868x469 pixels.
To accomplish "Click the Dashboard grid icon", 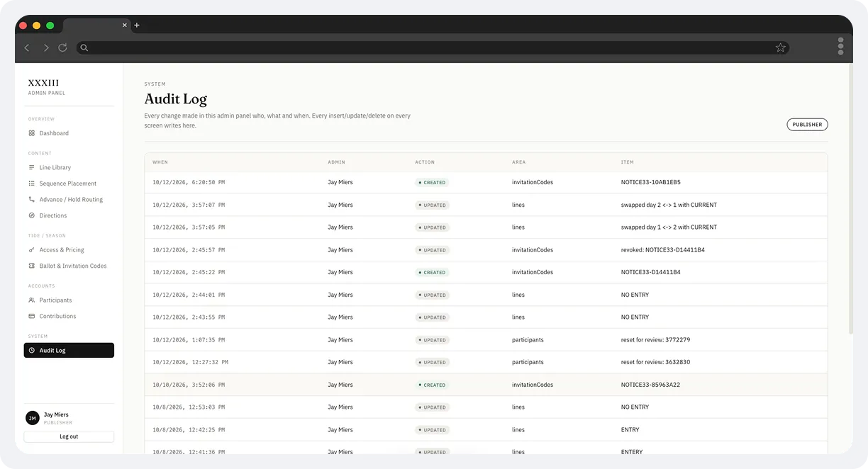I will 31,133.
